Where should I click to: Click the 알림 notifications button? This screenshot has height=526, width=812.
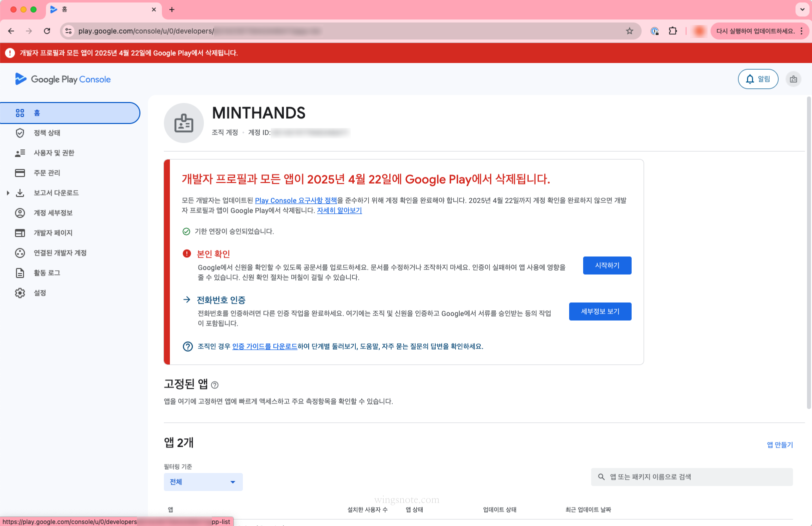[758, 79]
